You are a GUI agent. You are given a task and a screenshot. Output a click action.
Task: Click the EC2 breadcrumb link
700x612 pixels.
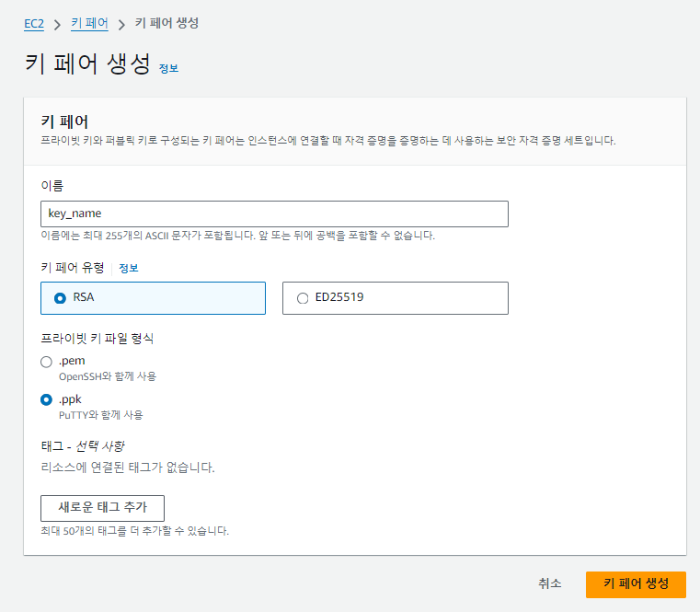coord(34,24)
